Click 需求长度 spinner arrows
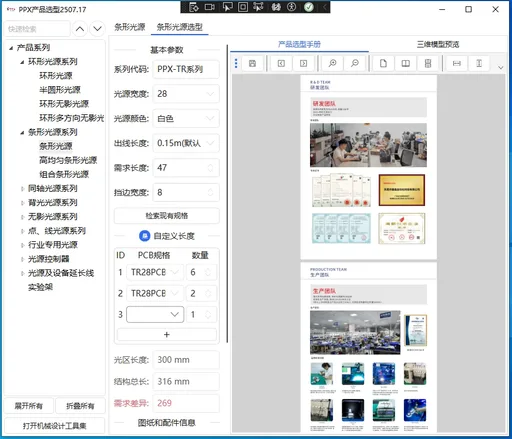Image resolution: width=512 pixels, height=439 pixels. click(x=210, y=168)
